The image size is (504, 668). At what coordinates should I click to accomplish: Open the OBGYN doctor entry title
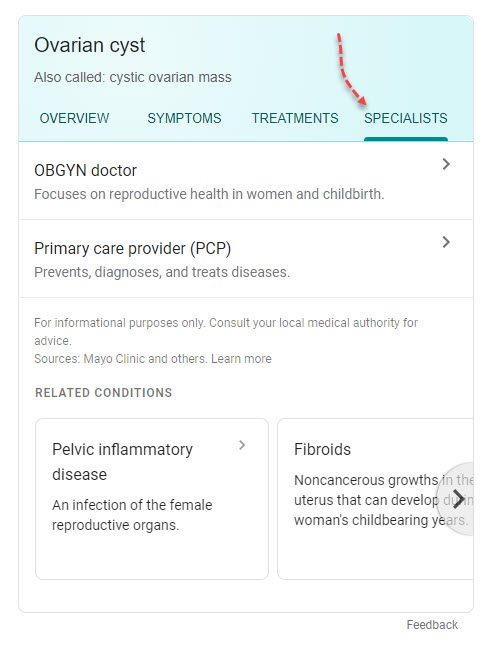pyautogui.click(x=85, y=170)
